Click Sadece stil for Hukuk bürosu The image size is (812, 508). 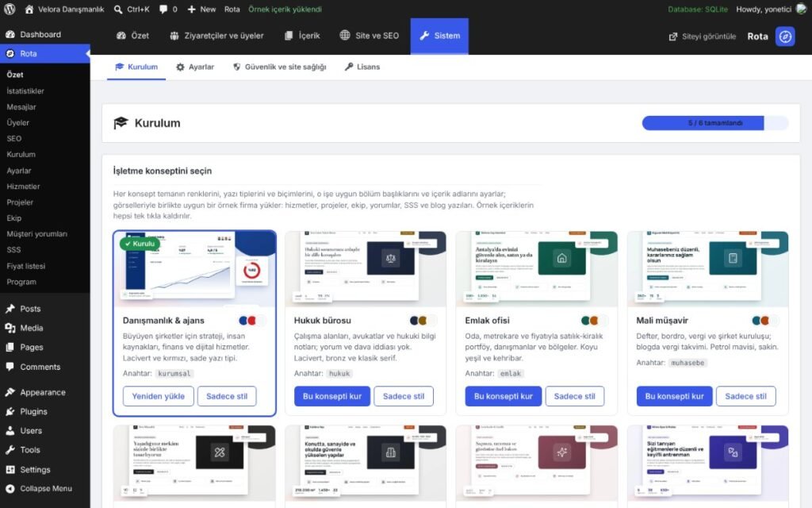point(404,396)
